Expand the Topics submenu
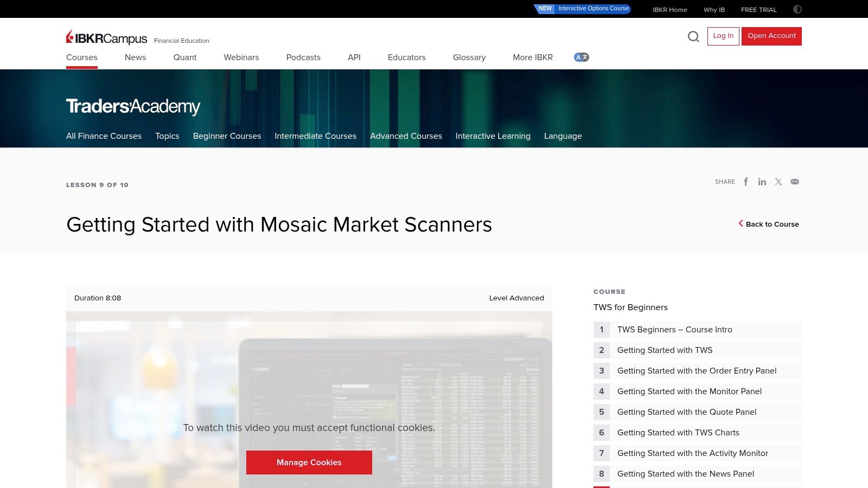 [167, 136]
